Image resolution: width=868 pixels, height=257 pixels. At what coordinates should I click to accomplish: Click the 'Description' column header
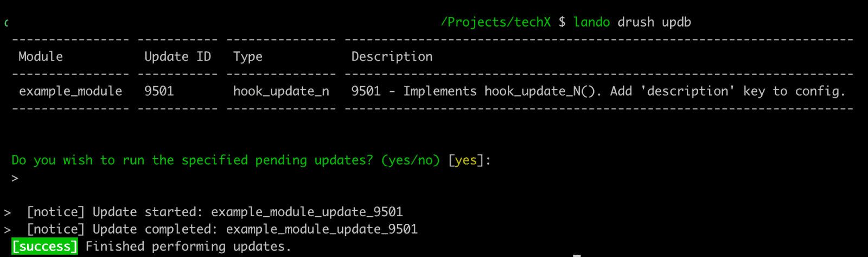tap(392, 57)
